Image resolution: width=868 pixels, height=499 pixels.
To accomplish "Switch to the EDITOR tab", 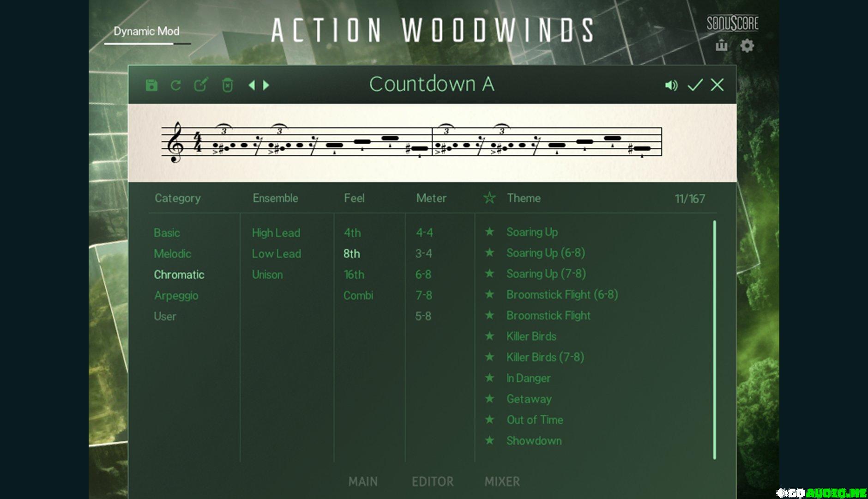I will click(x=433, y=481).
